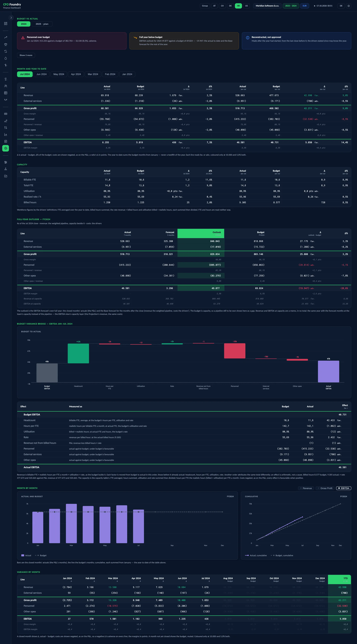This screenshot has height=644, width=357.
Task: Expand alerts via Show 2 more
Action: click(x=26, y=55)
